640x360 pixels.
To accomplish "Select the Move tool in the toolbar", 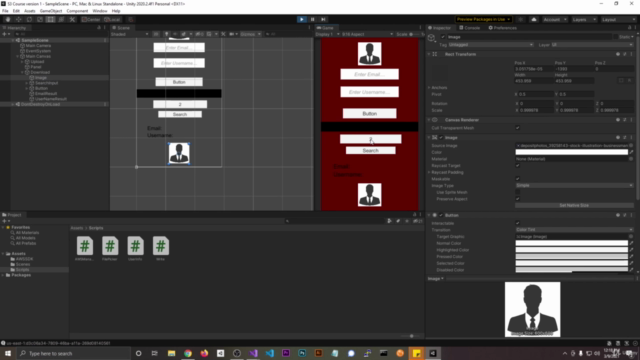I will coord(19,19).
